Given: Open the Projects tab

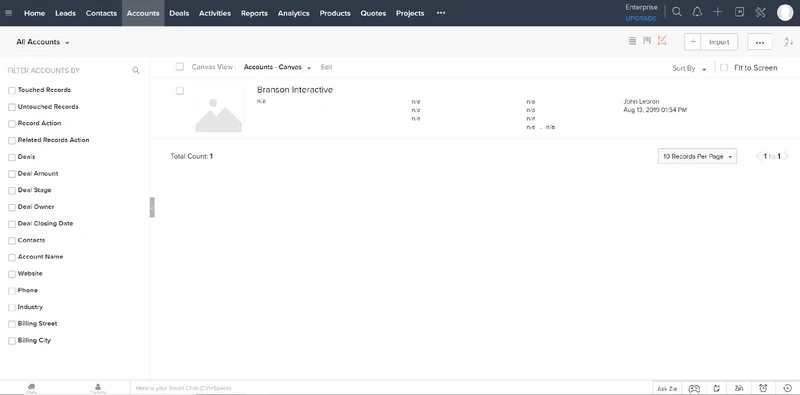Looking at the screenshot, I should [x=410, y=13].
